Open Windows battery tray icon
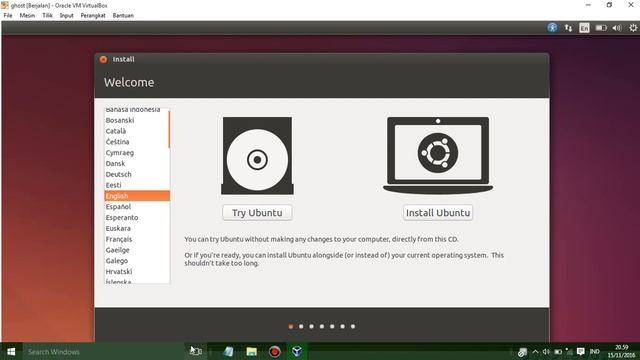This screenshot has height=360, width=640. [x=558, y=351]
